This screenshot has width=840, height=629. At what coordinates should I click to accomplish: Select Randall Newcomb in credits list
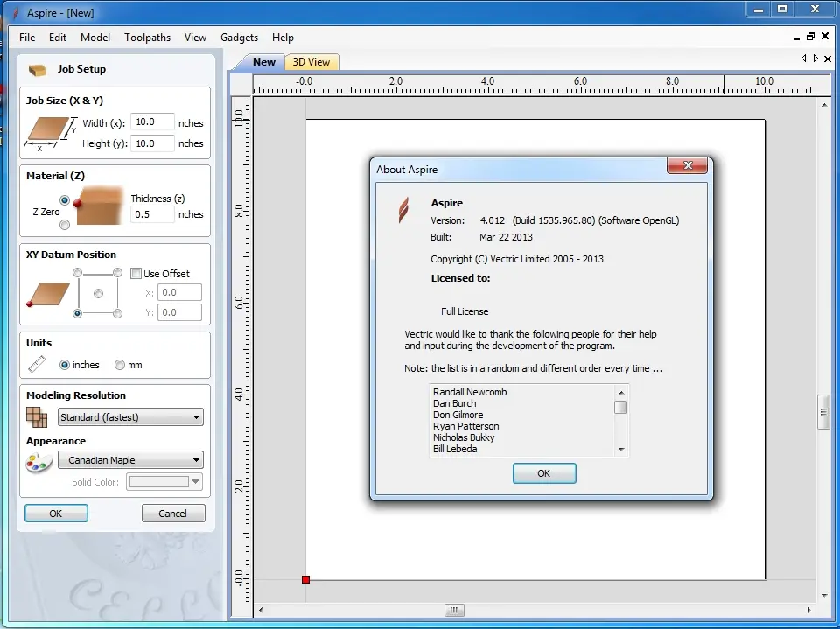click(x=470, y=392)
